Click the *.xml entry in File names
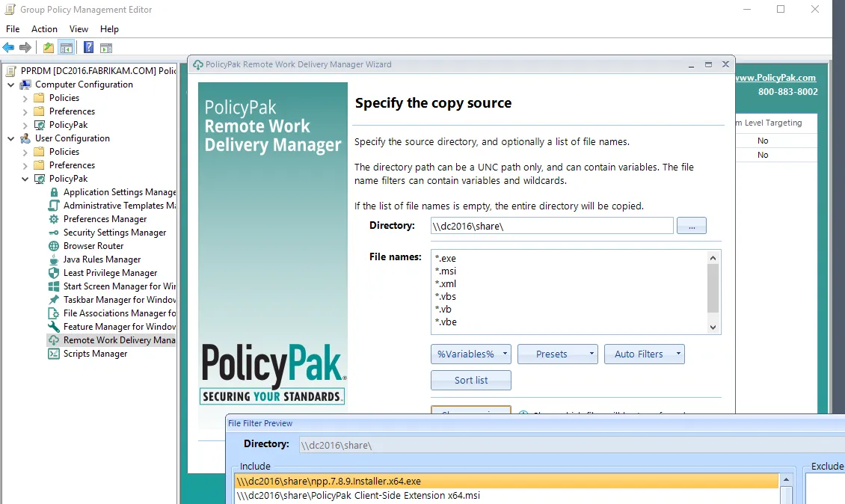 point(446,283)
